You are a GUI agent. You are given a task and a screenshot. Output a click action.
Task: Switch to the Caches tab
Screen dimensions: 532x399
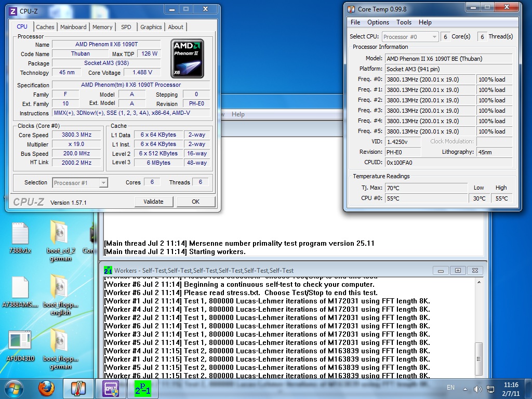coord(45,27)
